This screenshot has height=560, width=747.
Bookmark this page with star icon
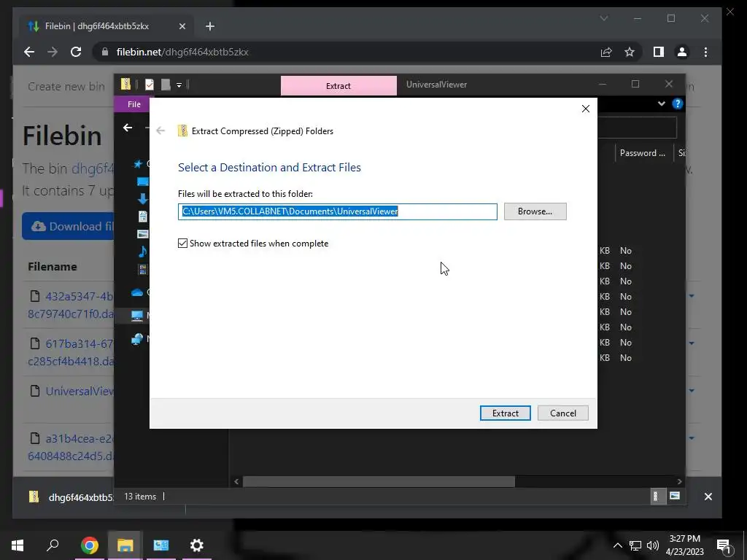point(630,52)
